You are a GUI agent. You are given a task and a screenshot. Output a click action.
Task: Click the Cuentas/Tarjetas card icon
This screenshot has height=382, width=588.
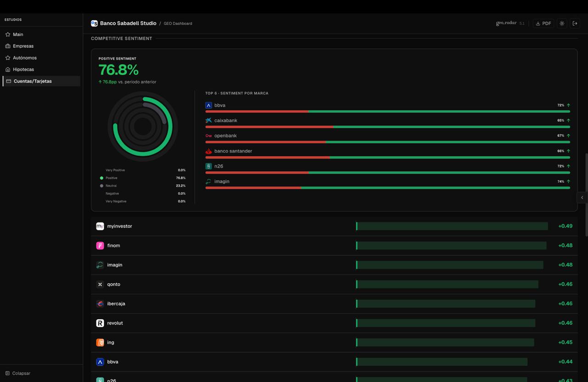point(8,81)
